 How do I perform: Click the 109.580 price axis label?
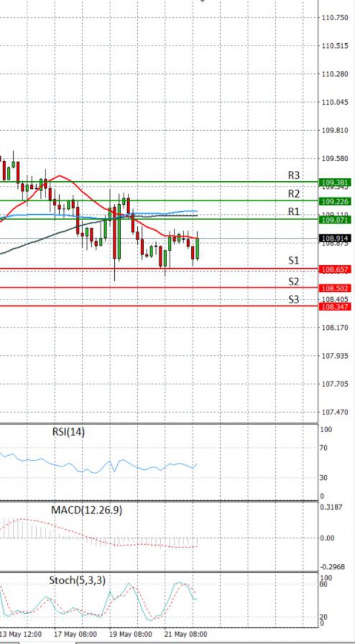335,159
